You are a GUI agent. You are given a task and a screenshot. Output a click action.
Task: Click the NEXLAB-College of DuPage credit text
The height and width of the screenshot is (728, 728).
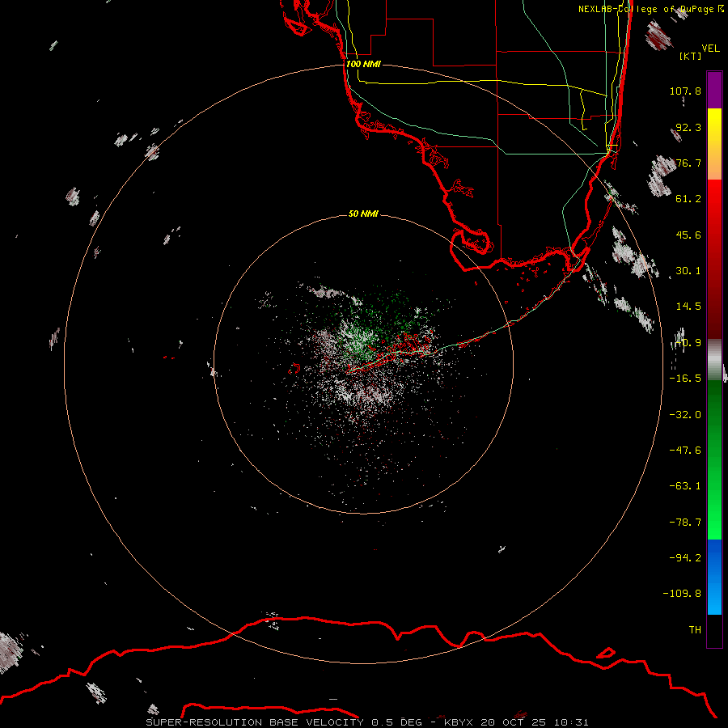pyautogui.click(x=651, y=9)
